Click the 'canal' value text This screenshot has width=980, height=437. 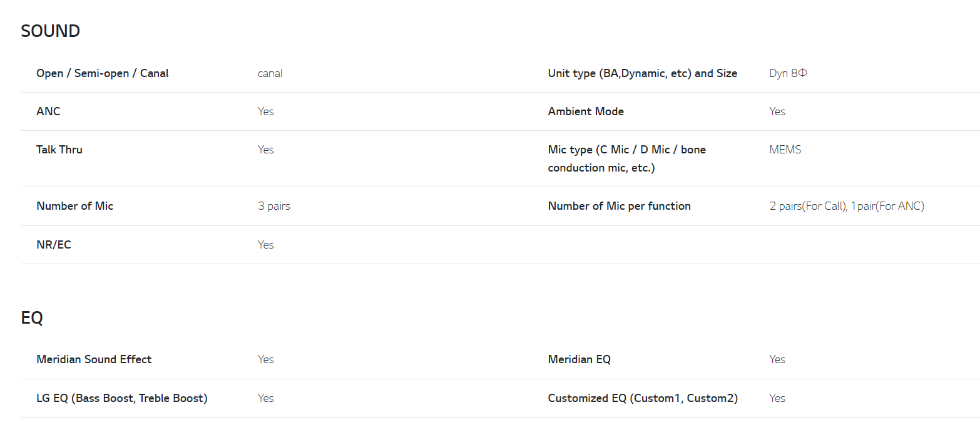(270, 73)
